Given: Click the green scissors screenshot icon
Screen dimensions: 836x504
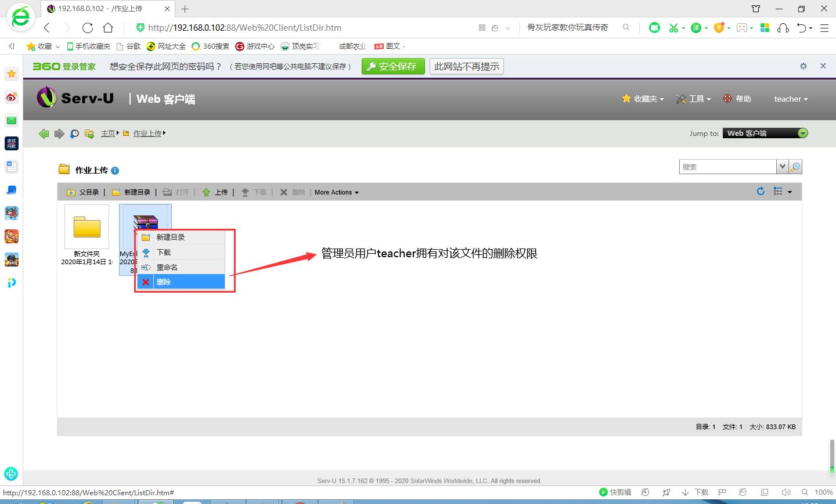Looking at the screenshot, I should (673, 27).
